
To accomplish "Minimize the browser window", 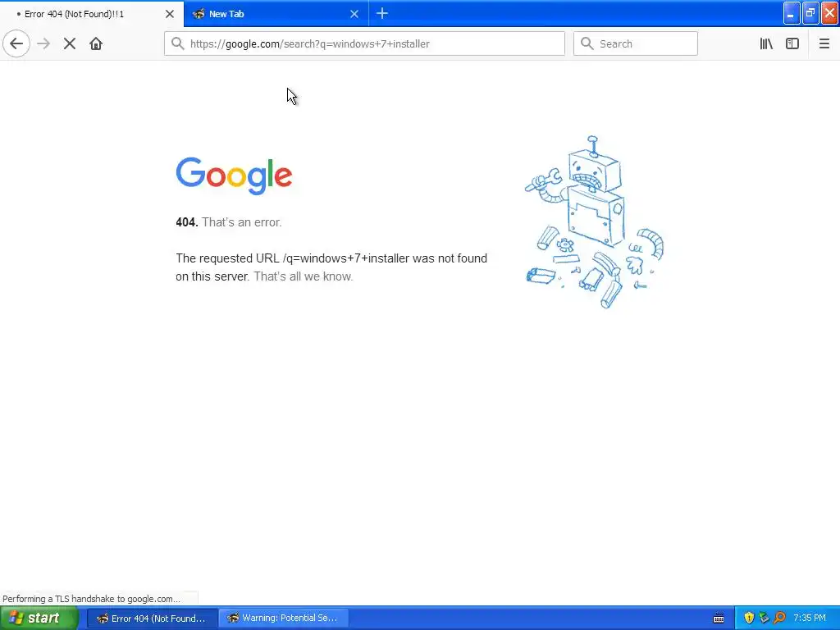I will 792,13.
